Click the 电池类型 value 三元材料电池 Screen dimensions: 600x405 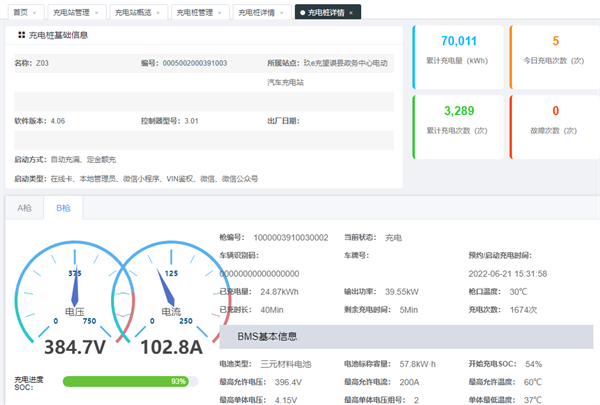point(286,364)
